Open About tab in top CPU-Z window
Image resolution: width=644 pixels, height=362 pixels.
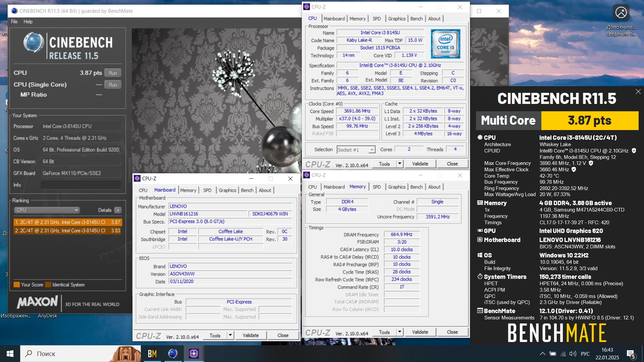(434, 19)
